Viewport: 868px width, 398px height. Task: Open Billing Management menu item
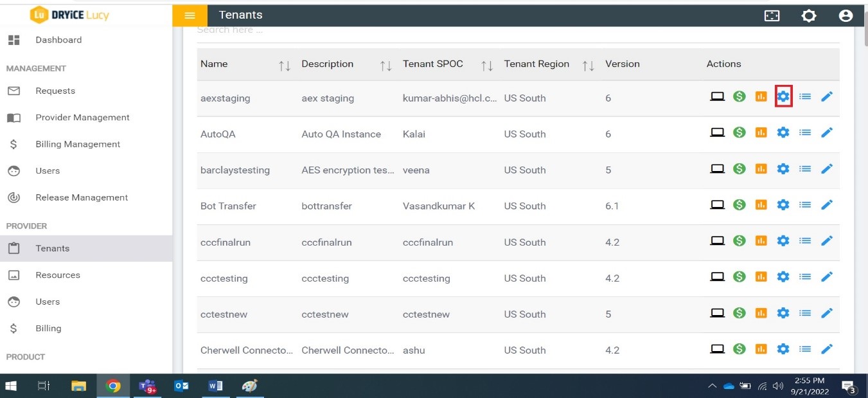pos(78,144)
